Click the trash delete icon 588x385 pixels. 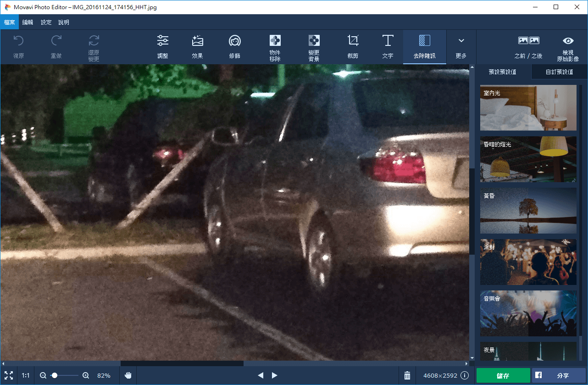click(407, 375)
